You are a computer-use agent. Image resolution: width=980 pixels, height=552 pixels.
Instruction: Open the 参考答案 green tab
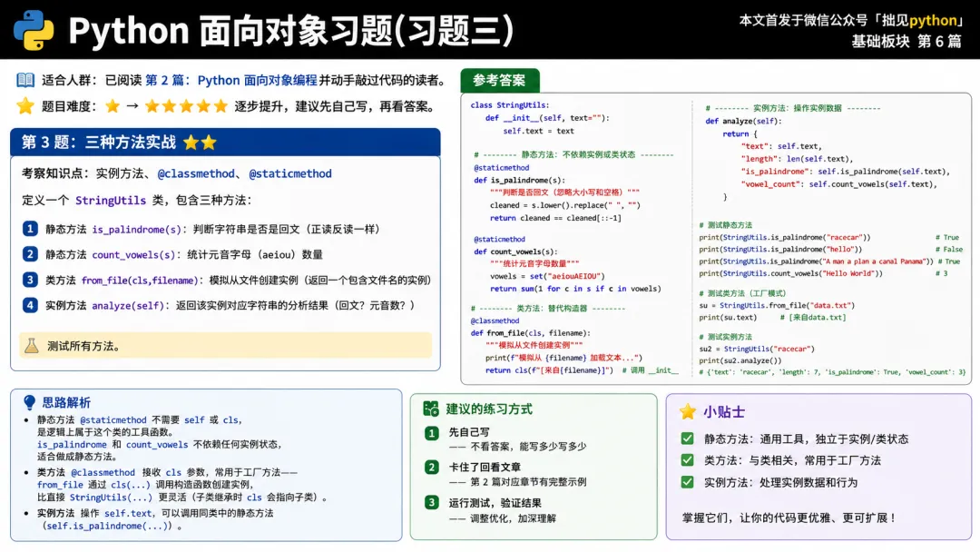point(499,80)
